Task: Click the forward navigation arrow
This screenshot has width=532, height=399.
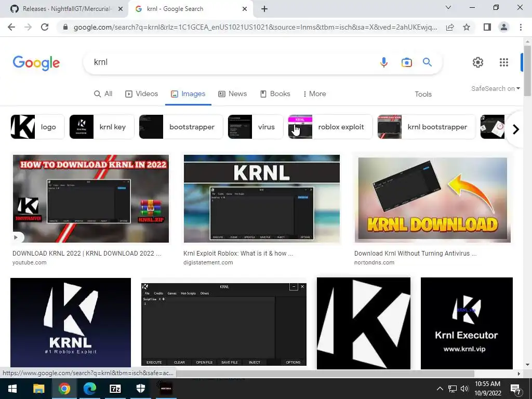Action: (28, 27)
